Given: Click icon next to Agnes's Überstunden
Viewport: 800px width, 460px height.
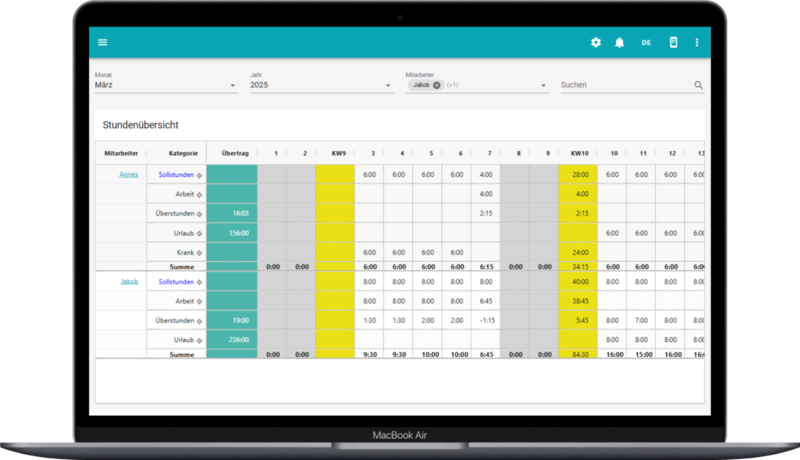Looking at the screenshot, I should pyautogui.click(x=199, y=213).
